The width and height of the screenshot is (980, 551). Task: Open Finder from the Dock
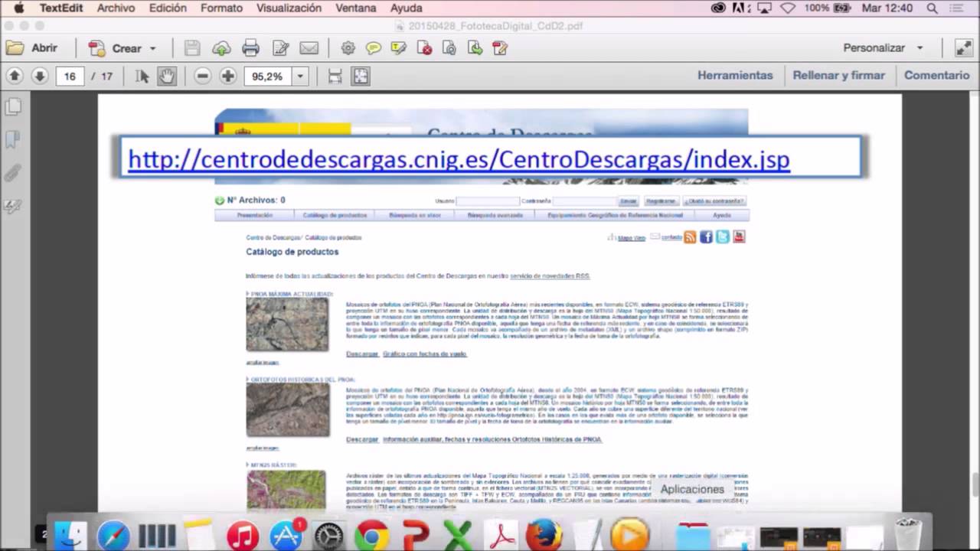[x=70, y=535]
